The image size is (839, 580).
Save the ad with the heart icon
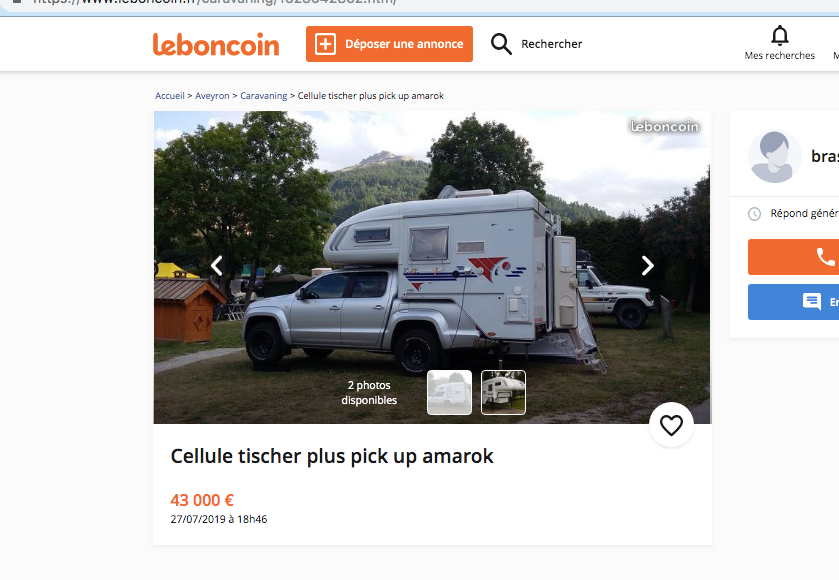[671, 425]
